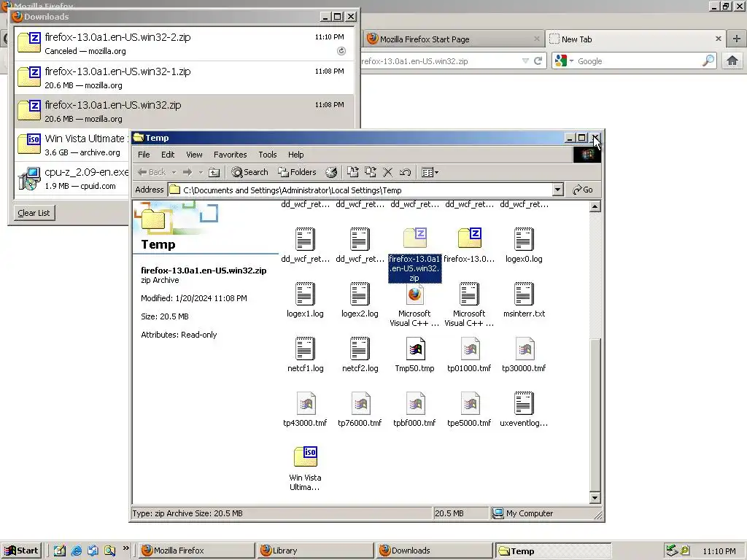The width and height of the screenshot is (747, 560).
Task: Click the Google search field
Action: [638, 61]
